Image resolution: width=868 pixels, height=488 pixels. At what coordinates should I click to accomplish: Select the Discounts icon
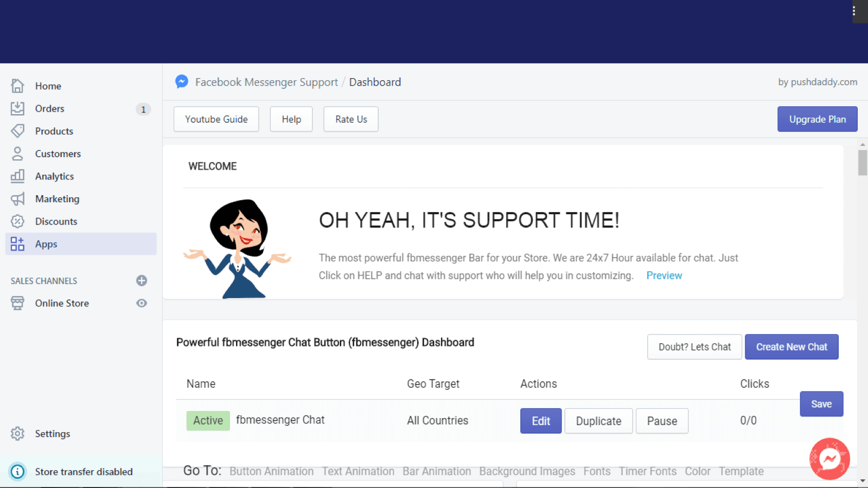(17, 221)
